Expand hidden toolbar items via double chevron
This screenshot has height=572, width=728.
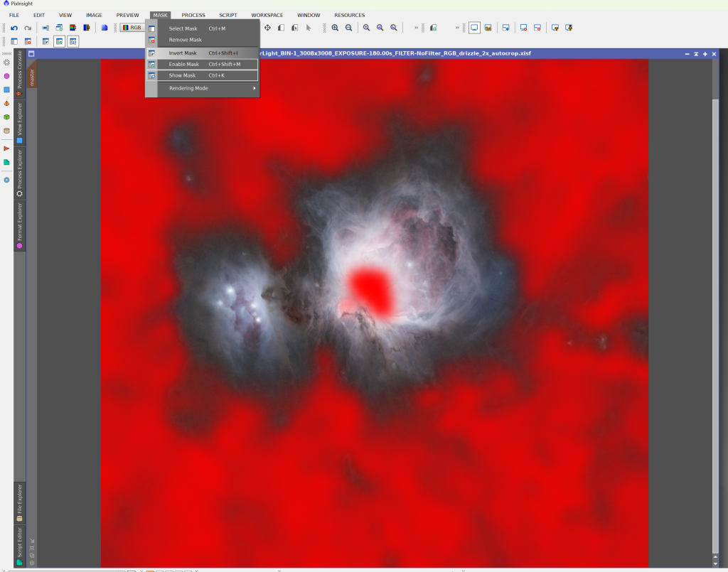(416, 28)
